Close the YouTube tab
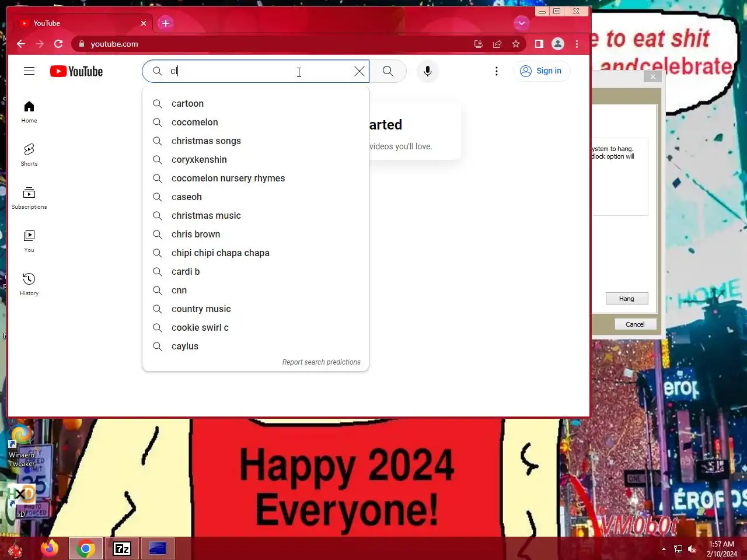747x560 pixels. [144, 23]
